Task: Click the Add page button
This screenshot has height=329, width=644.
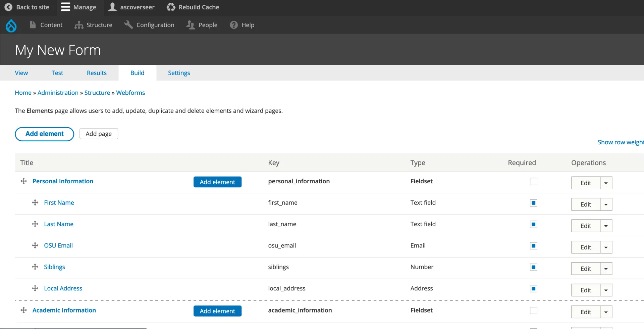Action: coord(99,134)
